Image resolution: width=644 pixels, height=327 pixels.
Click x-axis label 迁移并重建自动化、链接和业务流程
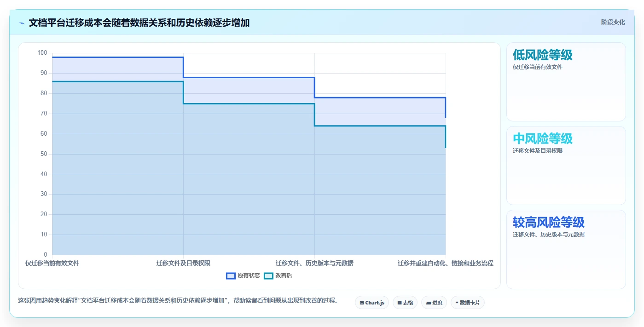coord(446,263)
